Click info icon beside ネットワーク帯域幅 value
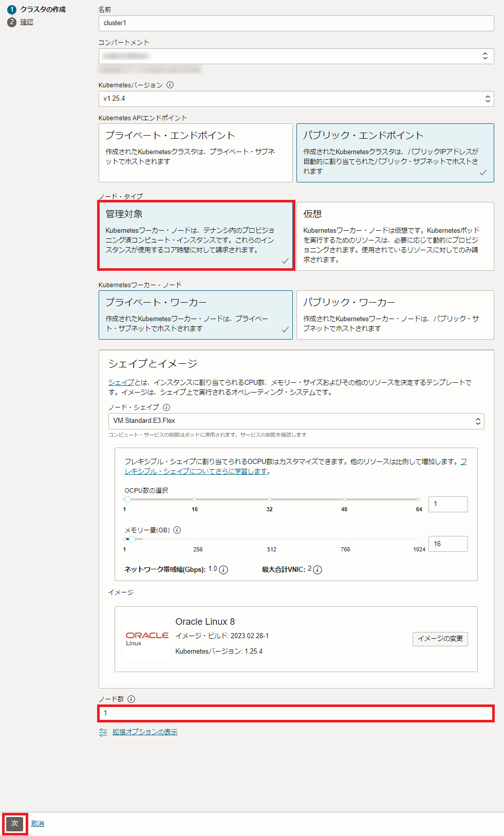 (223, 570)
